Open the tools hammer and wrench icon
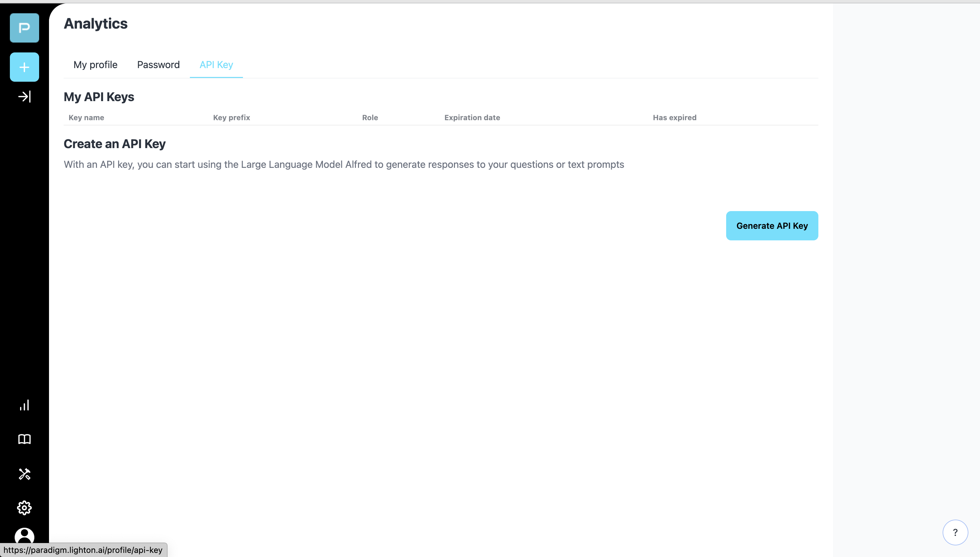Screen dimensions: 980x557 pyautogui.click(x=24, y=474)
